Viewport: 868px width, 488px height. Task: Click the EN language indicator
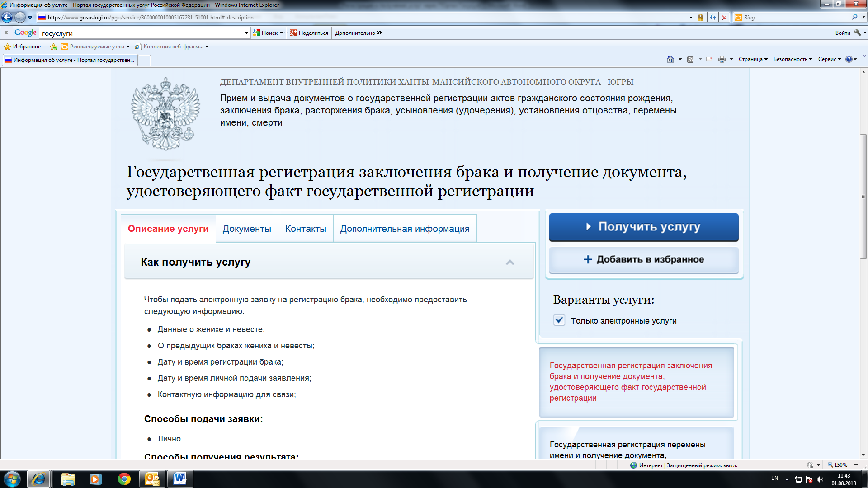tap(774, 478)
